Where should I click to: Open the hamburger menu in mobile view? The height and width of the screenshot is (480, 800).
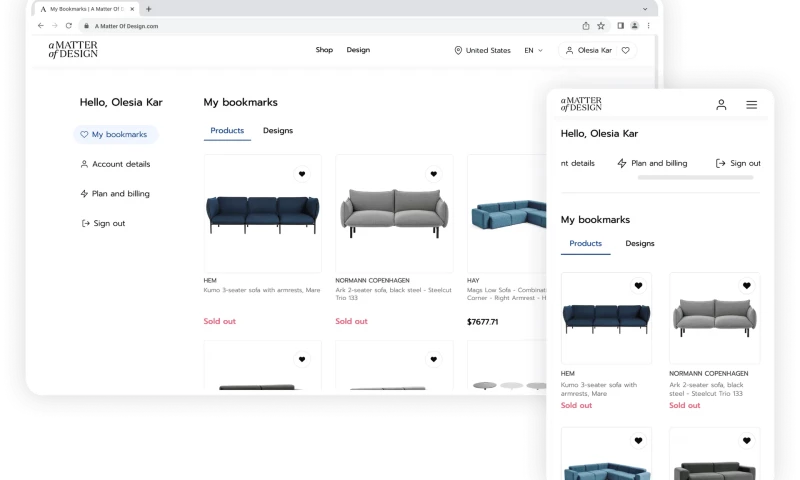click(x=751, y=105)
